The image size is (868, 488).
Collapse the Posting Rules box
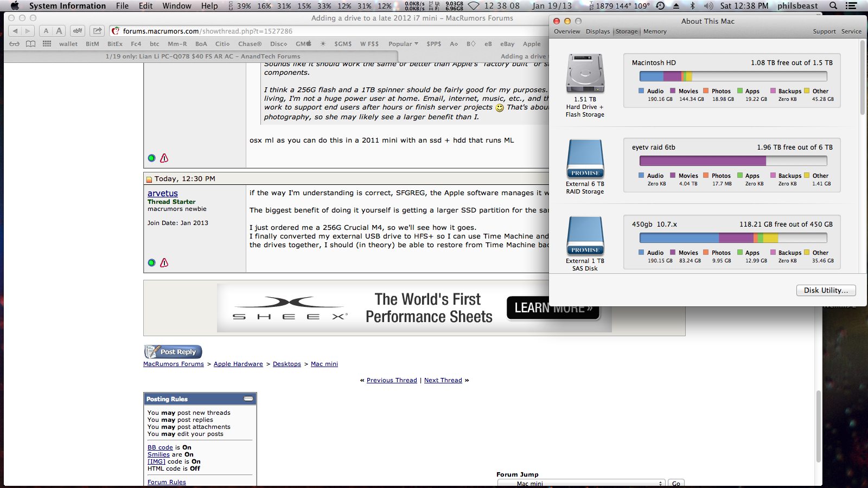[x=248, y=399]
